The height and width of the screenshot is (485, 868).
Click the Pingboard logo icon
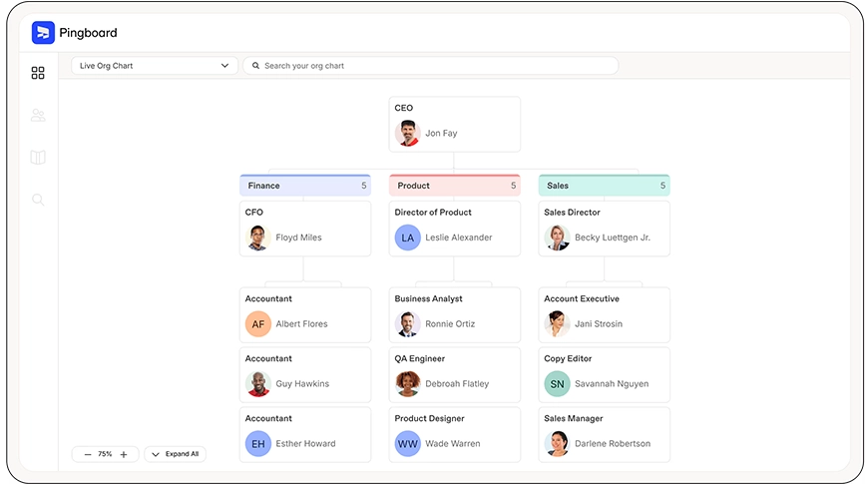[43, 33]
